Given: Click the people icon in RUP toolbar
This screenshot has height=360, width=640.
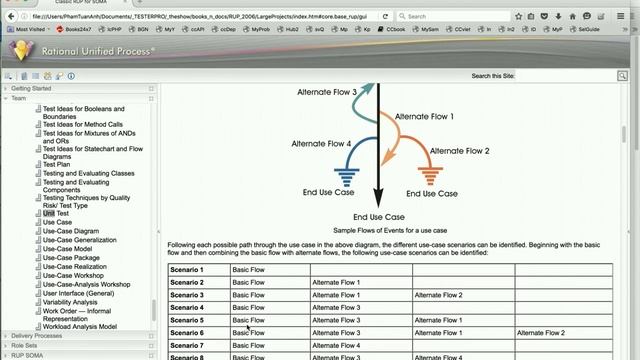Looking at the screenshot, I should click(48, 76).
